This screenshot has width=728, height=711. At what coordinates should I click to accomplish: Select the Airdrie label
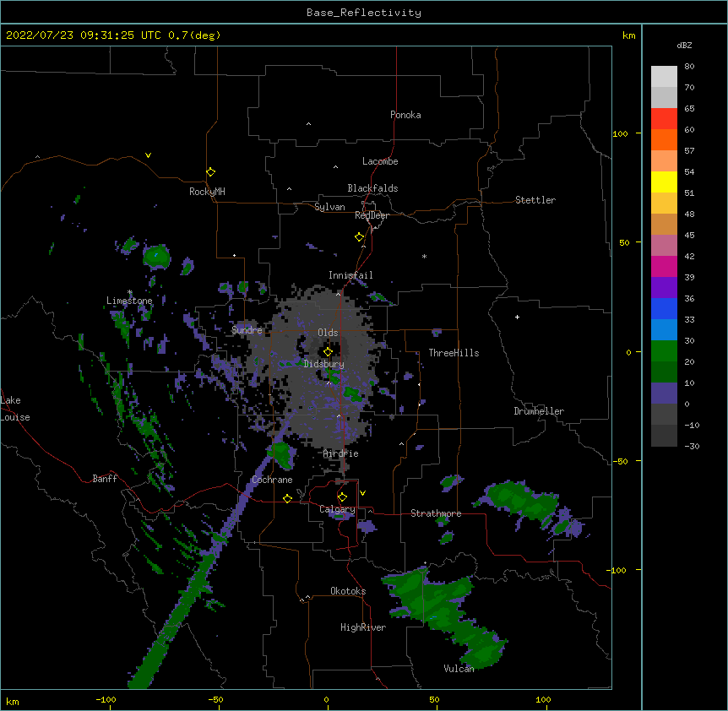click(341, 453)
